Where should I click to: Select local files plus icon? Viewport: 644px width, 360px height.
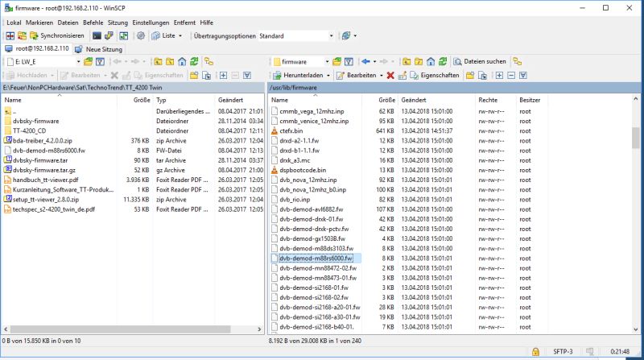[x=223, y=75]
